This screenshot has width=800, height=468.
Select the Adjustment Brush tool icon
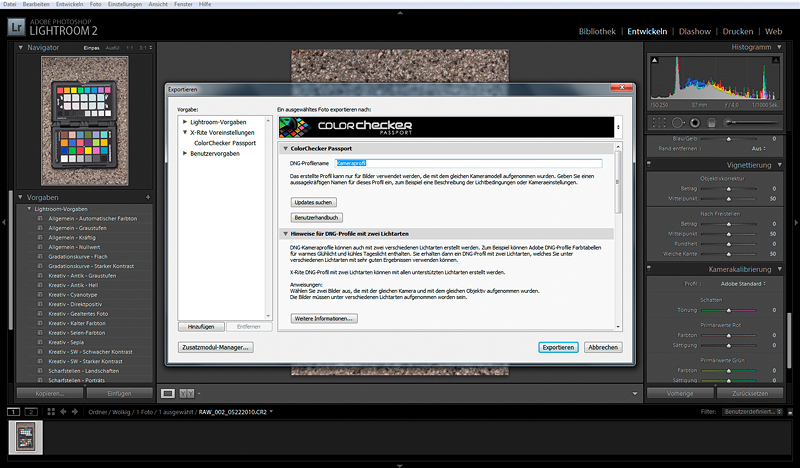(x=750, y=122)
